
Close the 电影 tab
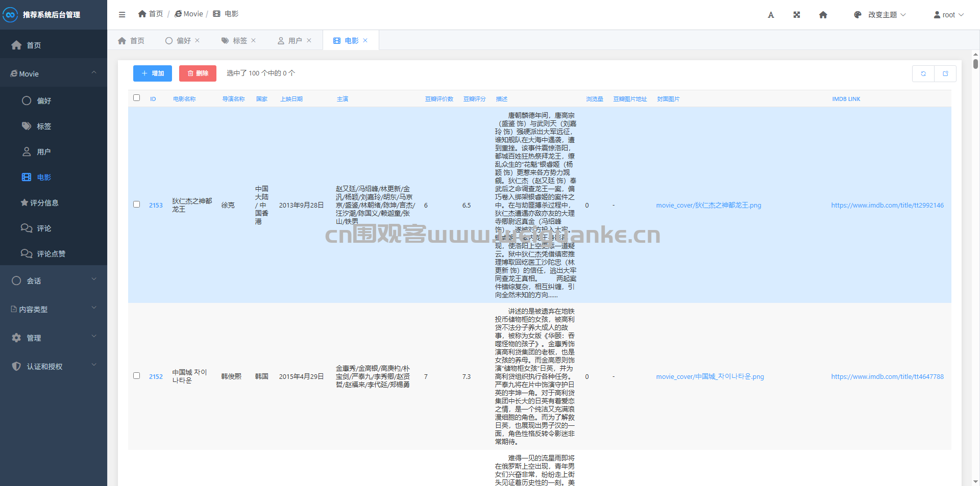pos(365,40)
